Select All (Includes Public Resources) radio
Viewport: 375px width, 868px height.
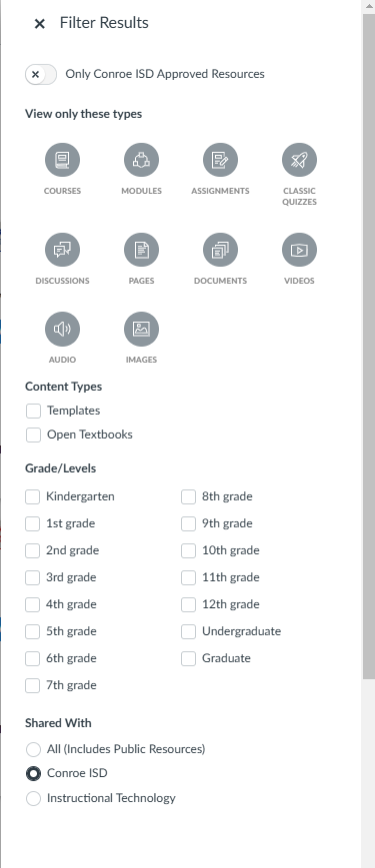tap(33, 749)
